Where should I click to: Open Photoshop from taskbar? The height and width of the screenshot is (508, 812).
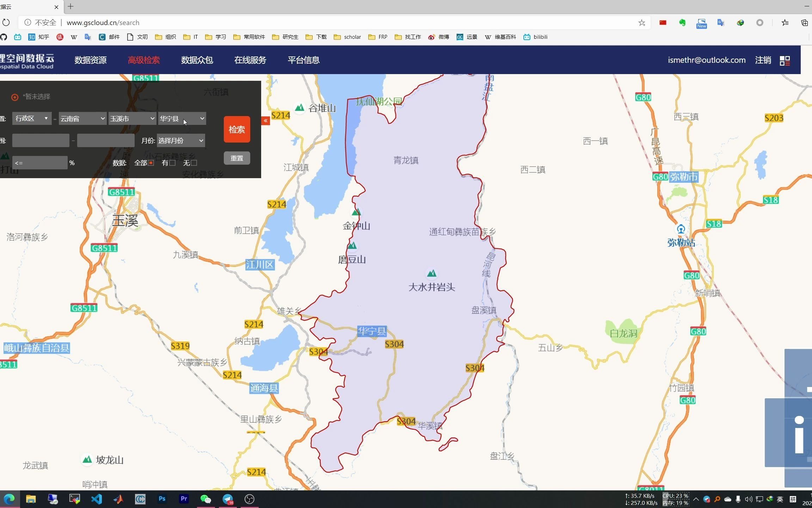coord(162,499)
